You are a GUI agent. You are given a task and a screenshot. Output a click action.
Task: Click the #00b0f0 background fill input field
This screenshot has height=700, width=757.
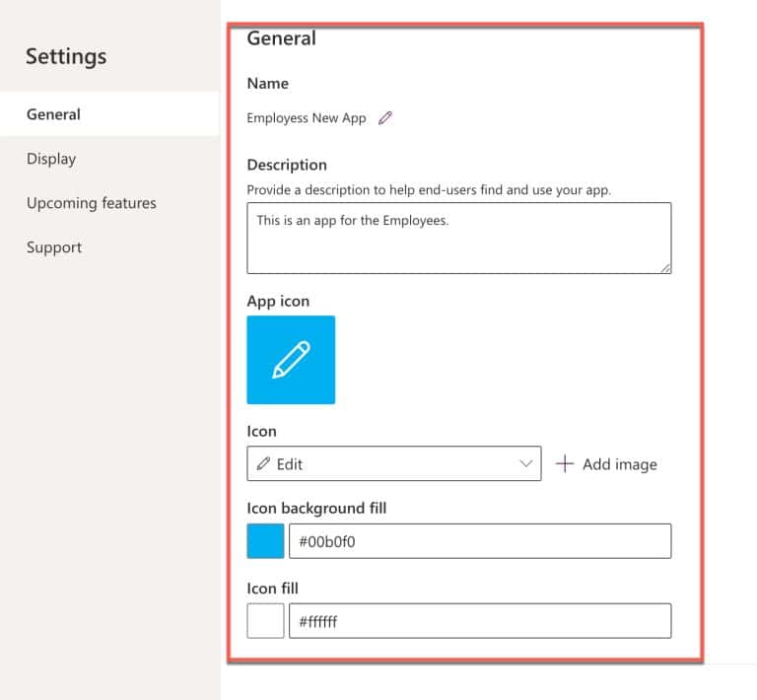coord(480,541)
